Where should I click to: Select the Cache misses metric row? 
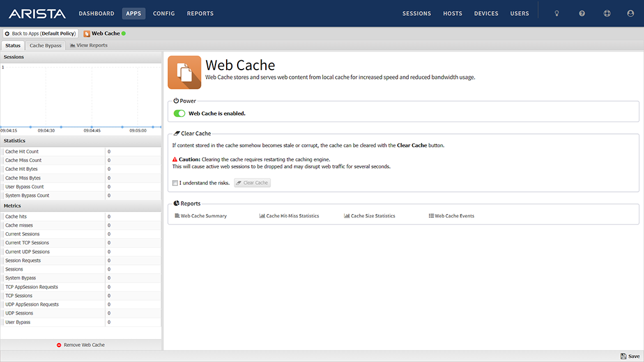coord(81,225)
